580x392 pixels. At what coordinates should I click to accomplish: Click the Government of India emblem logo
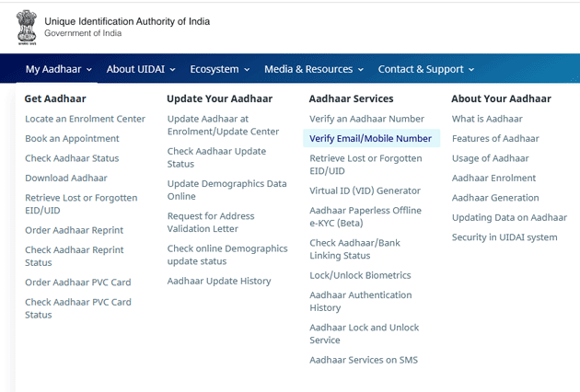coord(26,27)
